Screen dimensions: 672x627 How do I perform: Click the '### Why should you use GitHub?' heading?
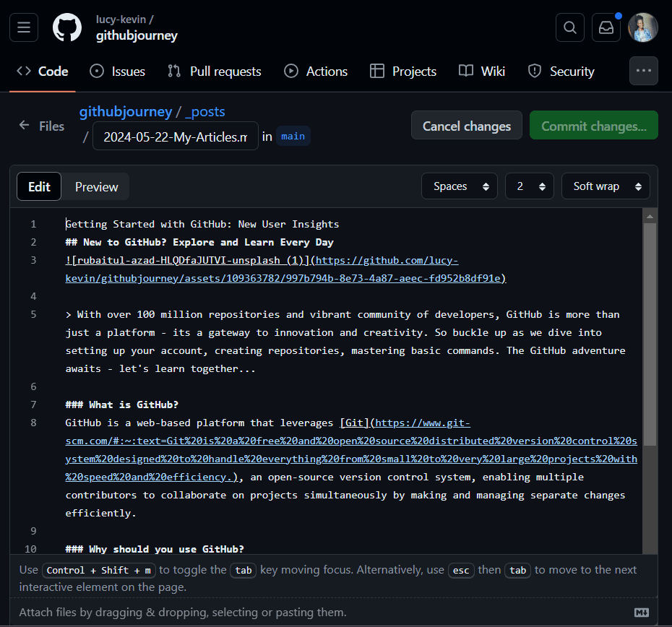pyautogui.click(x=155, y=549)
